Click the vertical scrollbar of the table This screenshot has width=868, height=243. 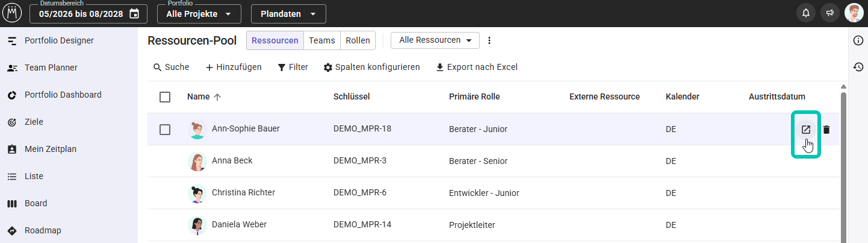coord(843,163)
